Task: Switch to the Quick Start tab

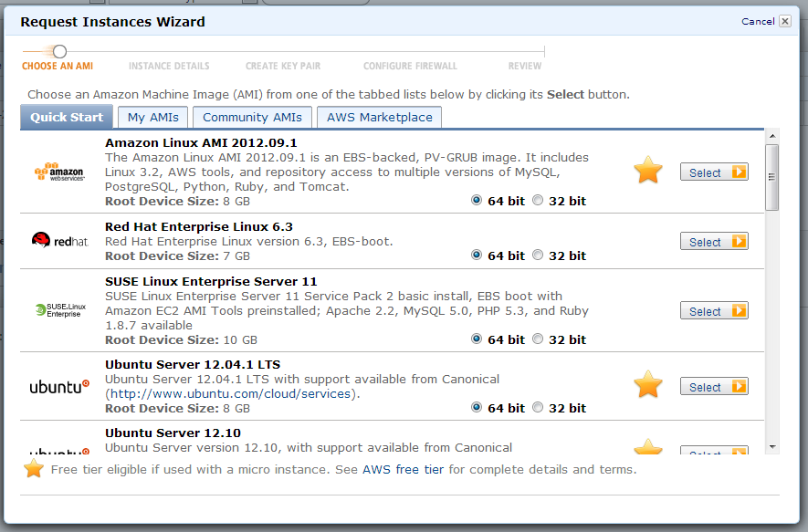Action: coord(67,117)
